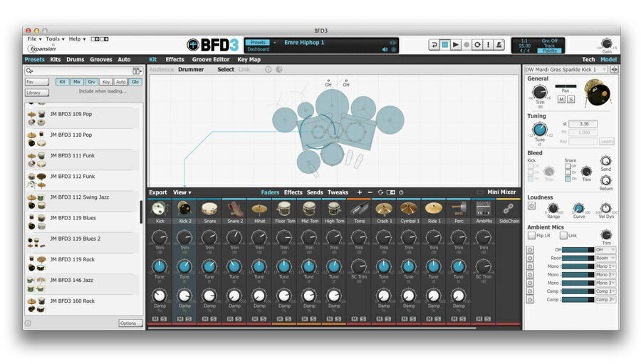Stop playback with the stop button
The image size is (641, 364).
click(444, 45)
